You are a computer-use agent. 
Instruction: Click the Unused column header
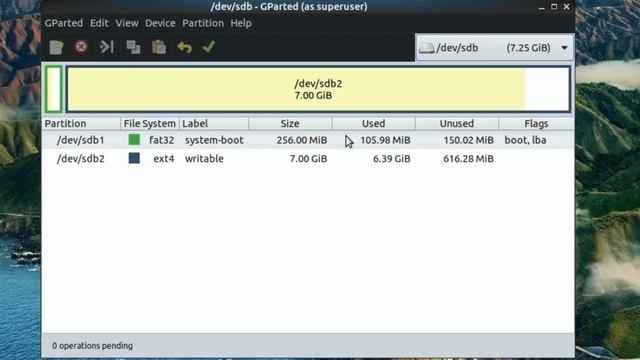pos(457,124)
